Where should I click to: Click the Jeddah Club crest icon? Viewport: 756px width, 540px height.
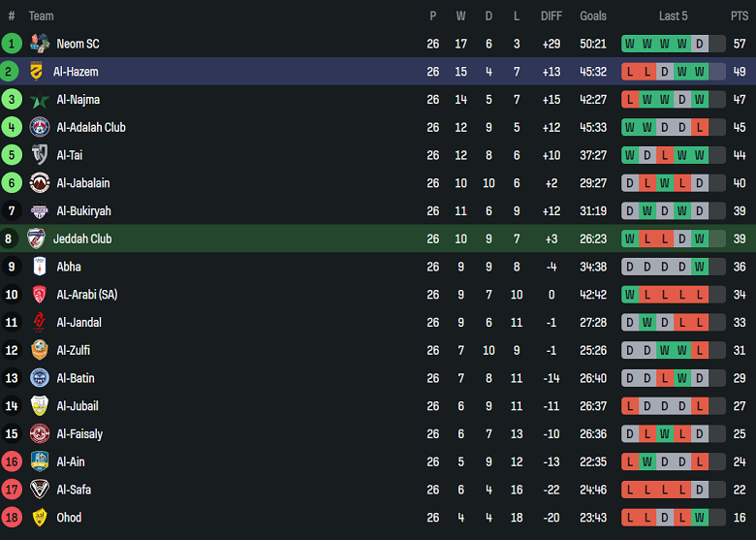[37, 238]
